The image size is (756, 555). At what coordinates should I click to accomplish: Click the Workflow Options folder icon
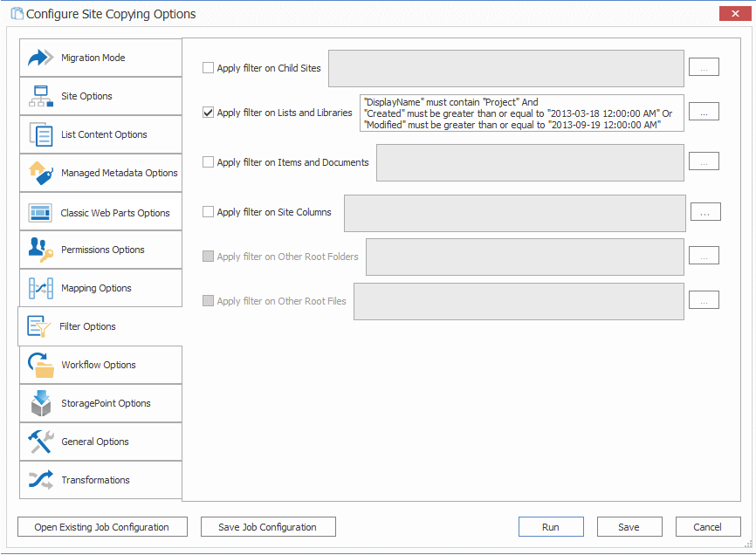point(41,366)
